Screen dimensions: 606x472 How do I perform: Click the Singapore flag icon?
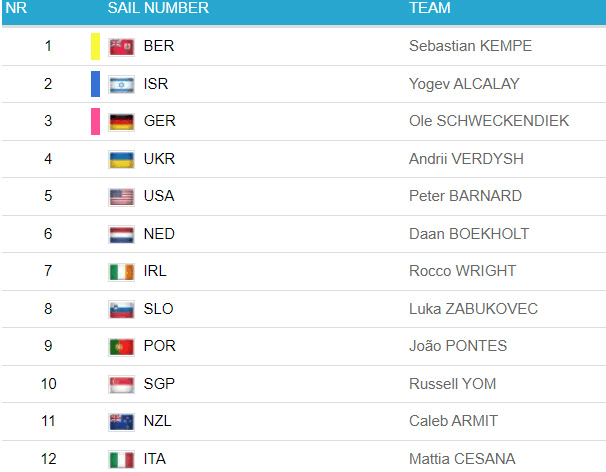(x=121, y=384)
